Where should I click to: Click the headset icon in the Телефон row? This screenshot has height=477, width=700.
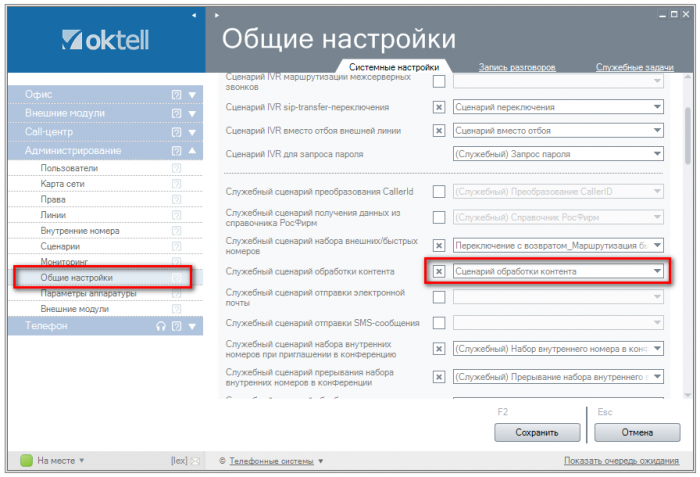[160, 325]
